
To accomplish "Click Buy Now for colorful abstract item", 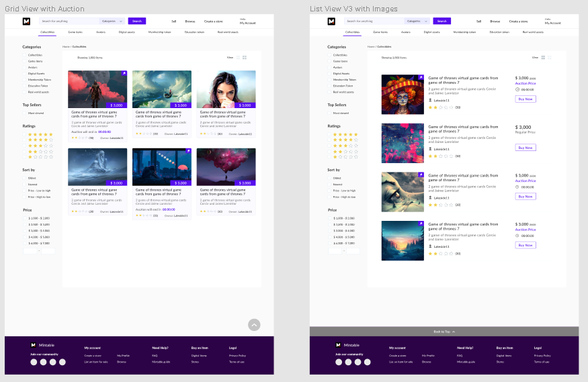I will point(526,148).
